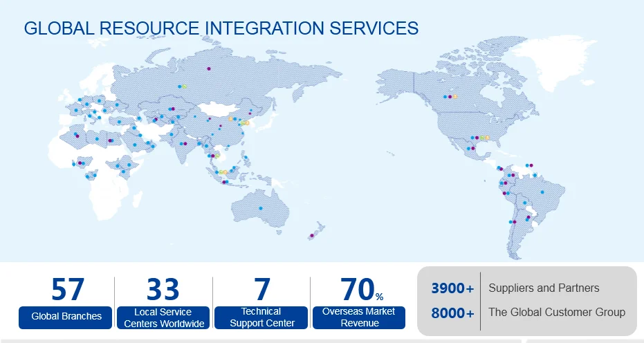The width and height of the screenshot is (644, 343).
Task: Click the Technical Support Center label
Action: coord(261,317)
